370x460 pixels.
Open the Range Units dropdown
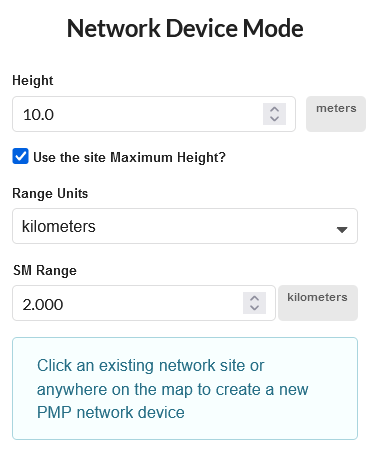185,226
